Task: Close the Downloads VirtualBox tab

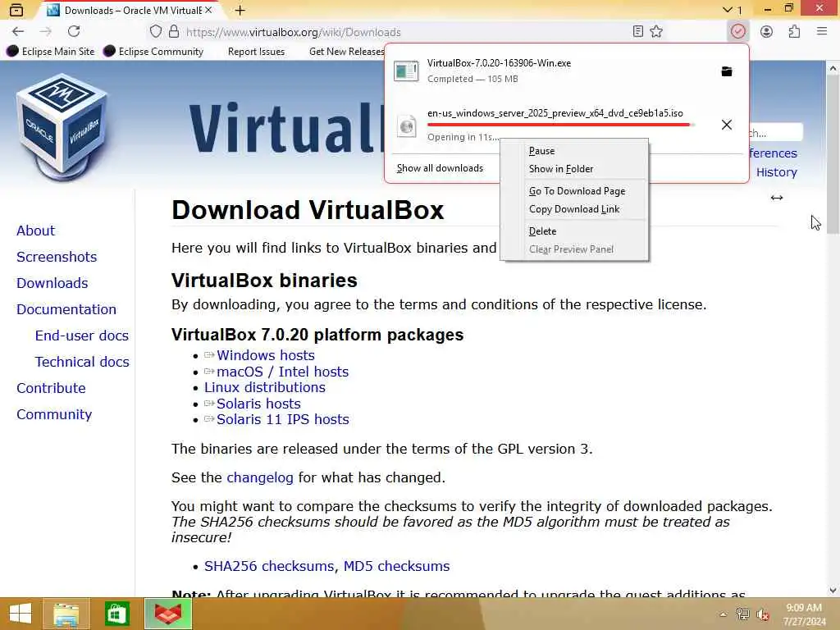Action: pos(208,10)
